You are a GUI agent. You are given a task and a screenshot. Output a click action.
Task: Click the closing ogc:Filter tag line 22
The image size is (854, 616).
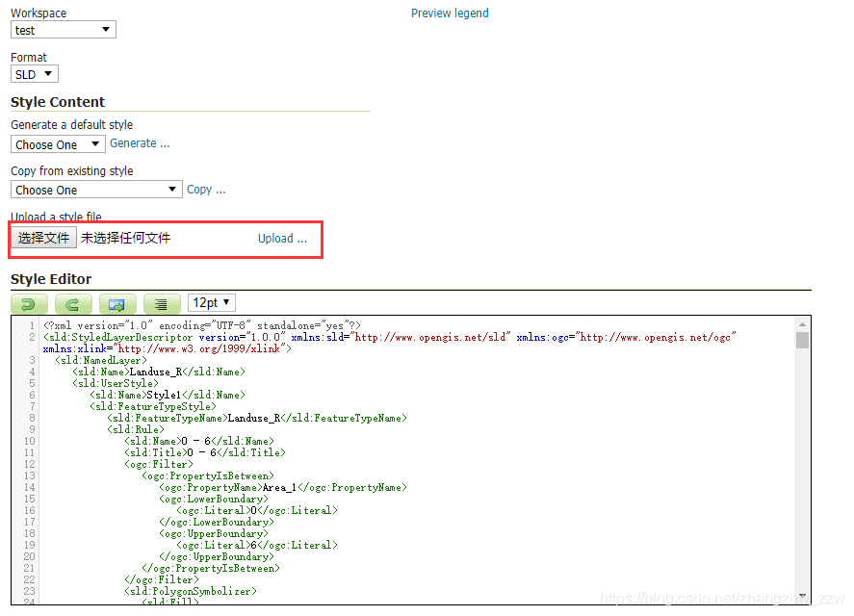[162, 579]
